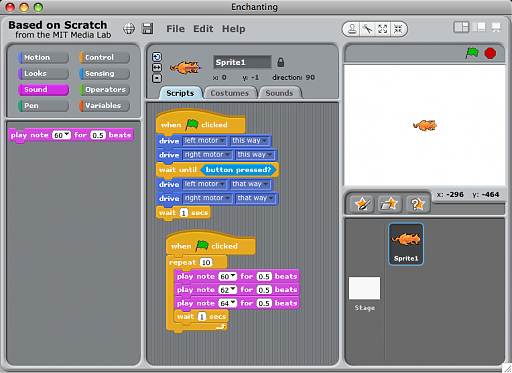The height and width of the screenshot is (373, 512).
Task: Click the floppy disk save icon
Action: pyautogui.click(x=147, y=29)
